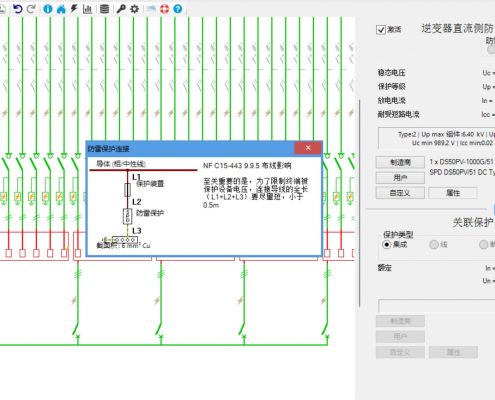Click the enabled 自定义 button
Viewport: 495px width, 400px height.
tap(400, 193)
